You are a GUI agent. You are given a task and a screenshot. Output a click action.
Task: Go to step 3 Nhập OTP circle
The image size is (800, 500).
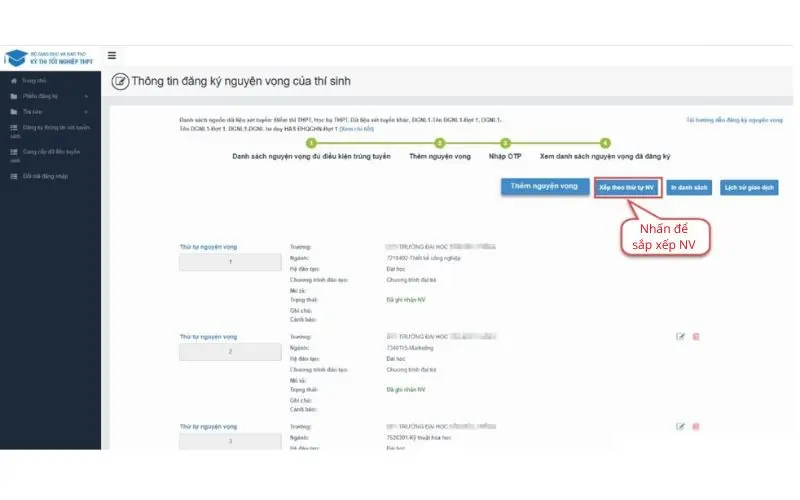(505, 143)
